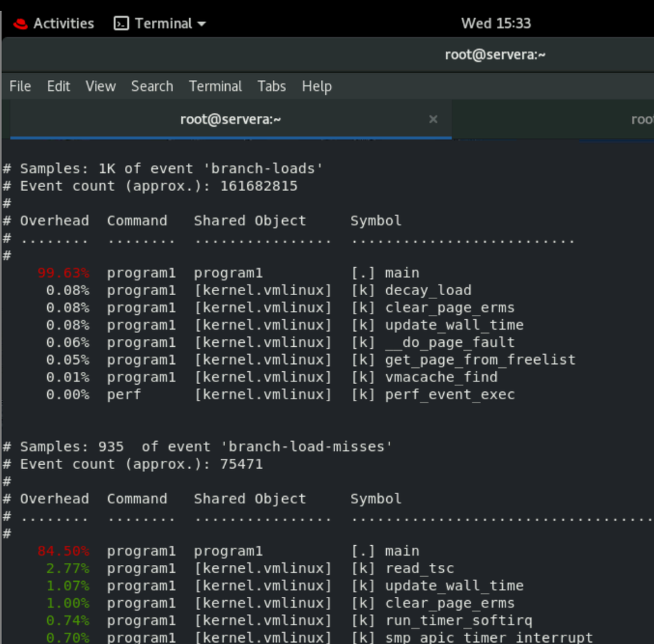Click the Red Hat Activities icon
This screenshot has width=654, height=644.
pyautogui.click(x=20, y=24)
